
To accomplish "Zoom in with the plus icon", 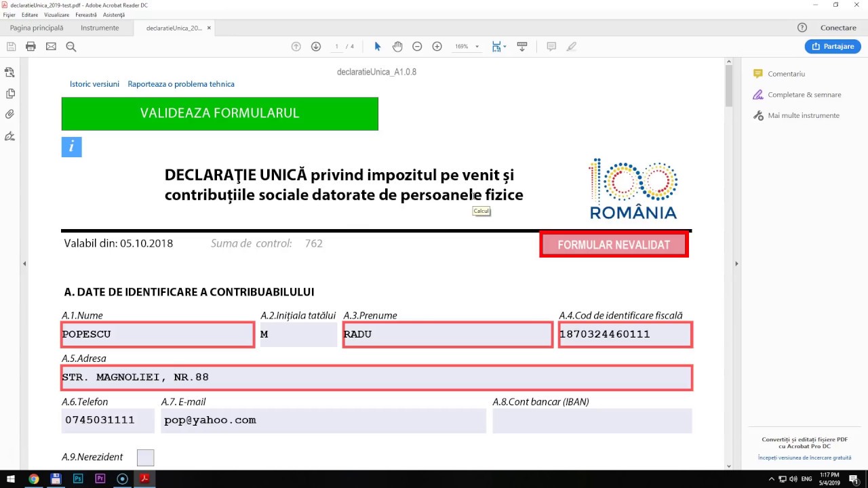I will point(437,47).
